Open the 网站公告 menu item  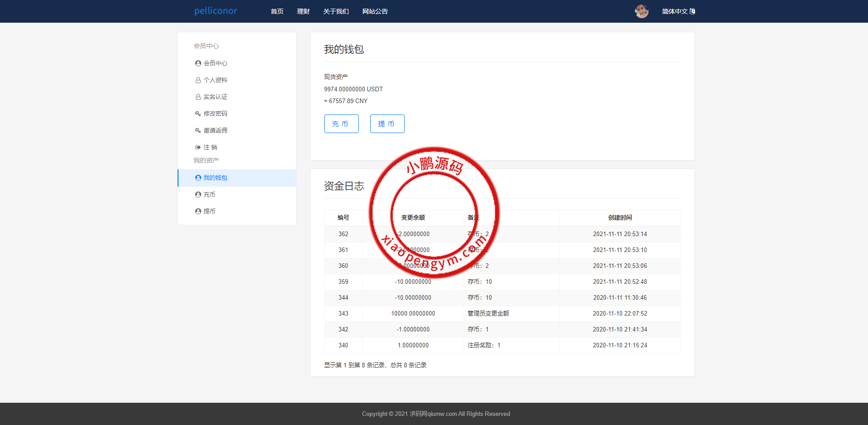[375, 11]
